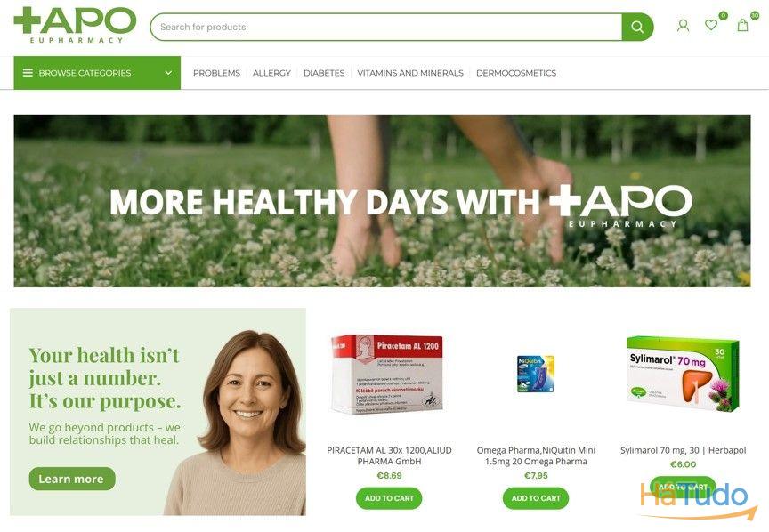Click the hamburger icon beside Browse Categories
The width and height of the screenshot is (769, 532).
point(28,73)
